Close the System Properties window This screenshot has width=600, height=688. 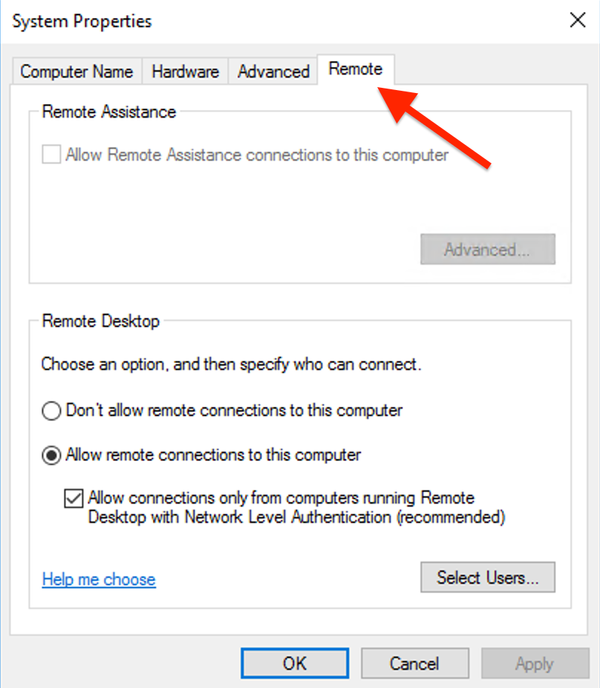(577, 20)
